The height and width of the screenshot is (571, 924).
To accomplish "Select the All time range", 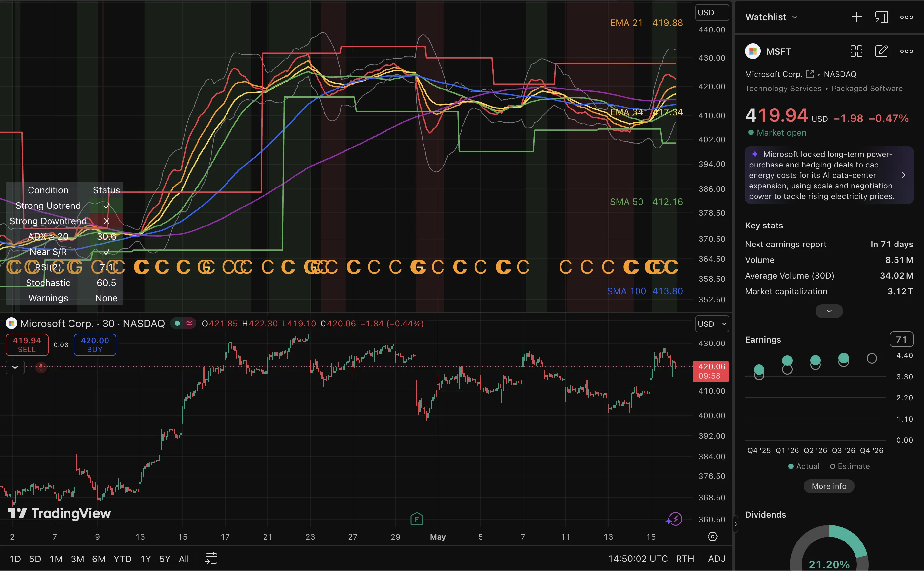I will [x=184, y=559].
